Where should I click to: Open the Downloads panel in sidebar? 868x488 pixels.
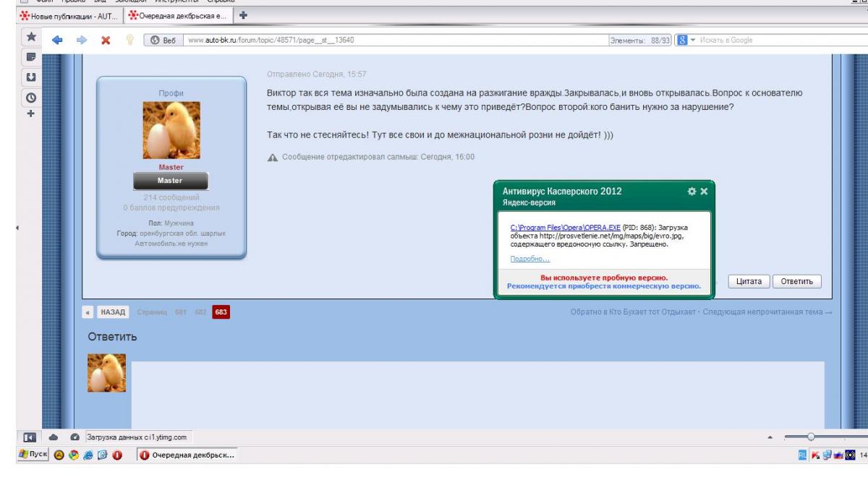pos(32,76)
